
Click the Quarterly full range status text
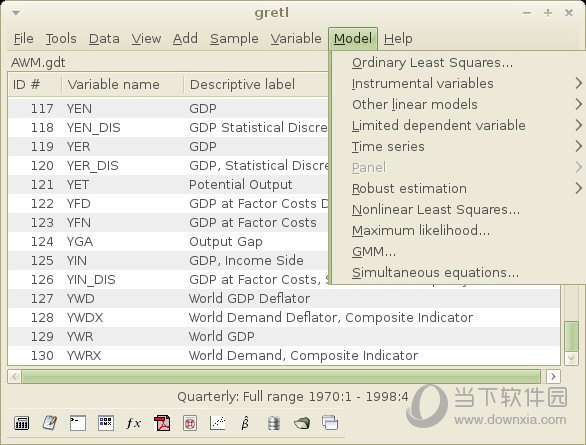click(x=293, y=396)
